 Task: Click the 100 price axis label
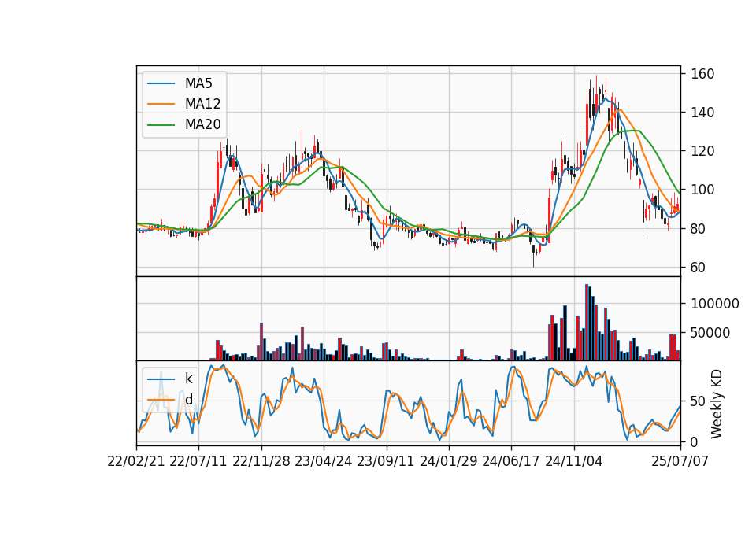(x=703, y=190)
